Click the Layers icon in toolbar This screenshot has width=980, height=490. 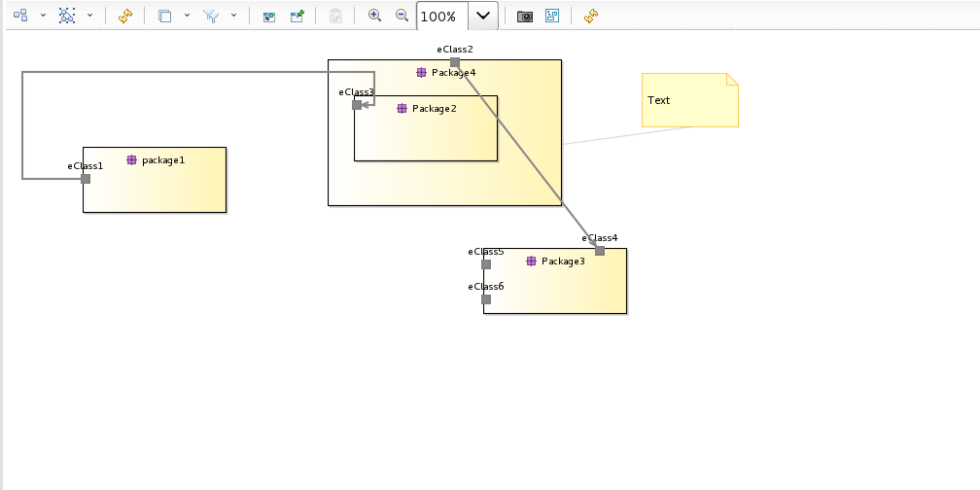[x=164, y=16]
